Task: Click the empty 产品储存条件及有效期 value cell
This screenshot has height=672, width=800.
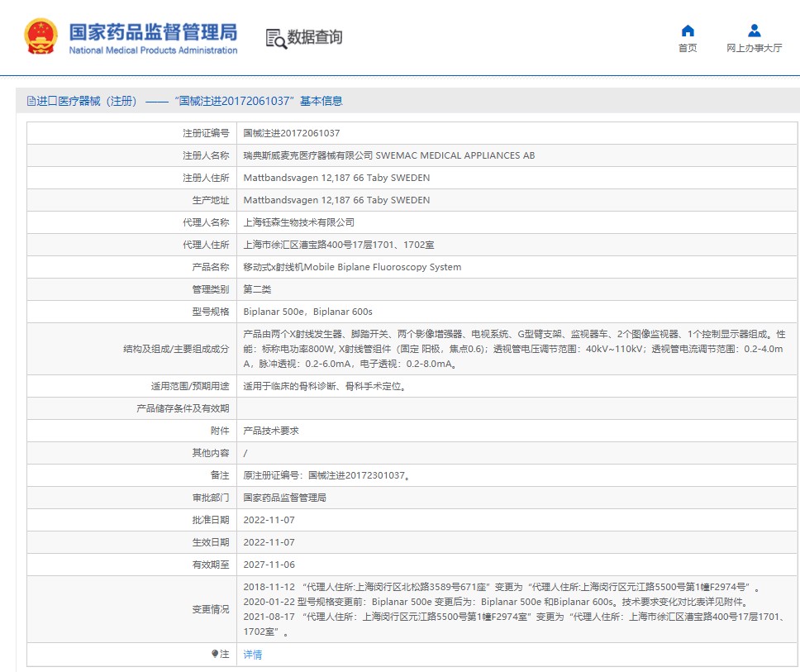Action: [x=517, y=408]
